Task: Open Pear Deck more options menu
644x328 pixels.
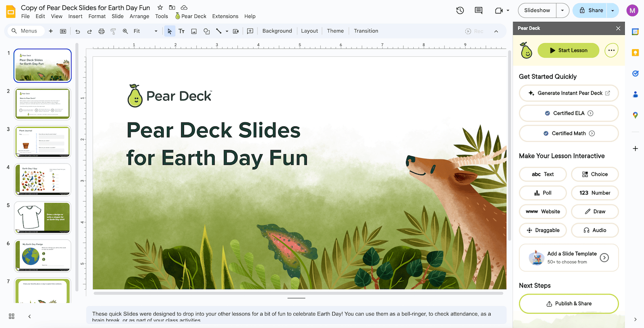Action: click(611, 50)
